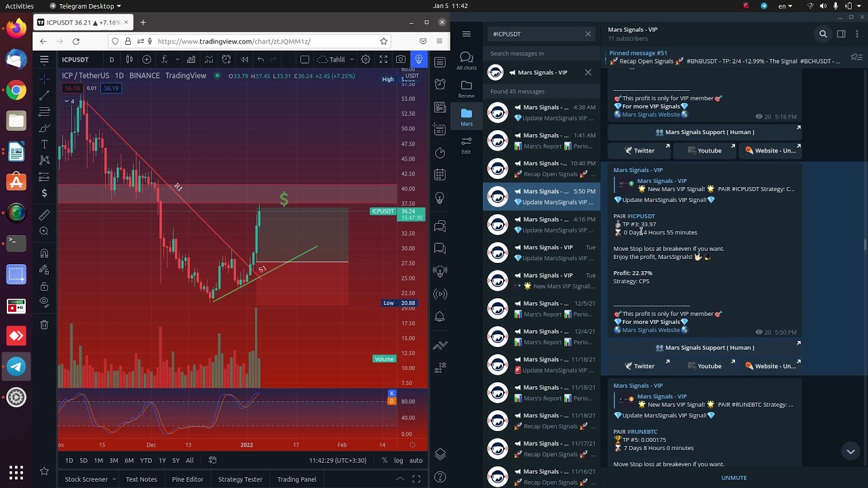Toggle Telegram side panel layout icon
This screenshot has height=488, width=868.
pyautogui.click(x=841, y=34)
